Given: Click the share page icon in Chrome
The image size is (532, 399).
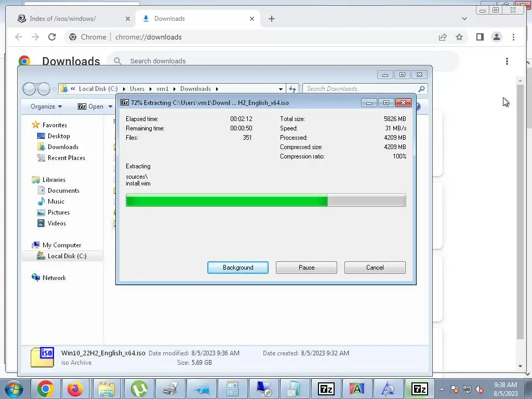Looking at the screenshot, I should click(x=443, y=37).
